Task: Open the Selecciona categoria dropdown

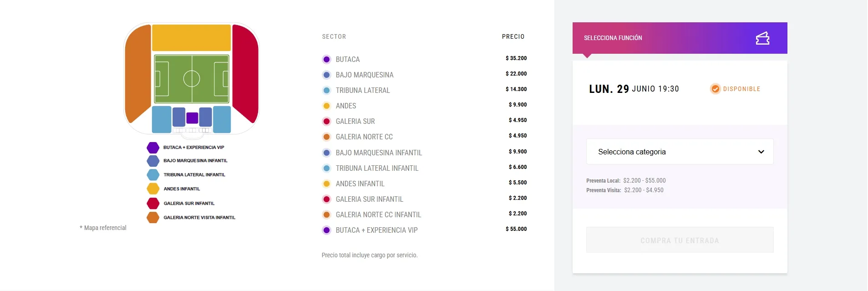Action: pos(680,152)
